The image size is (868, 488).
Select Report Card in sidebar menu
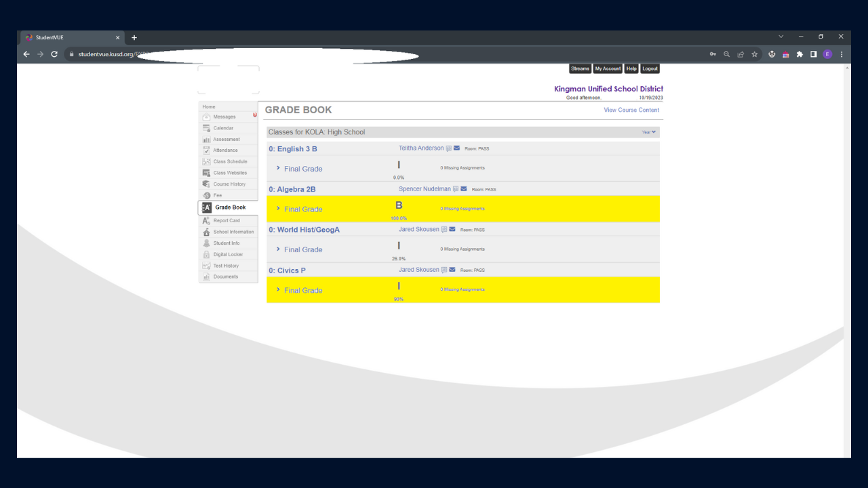point(226,220)
